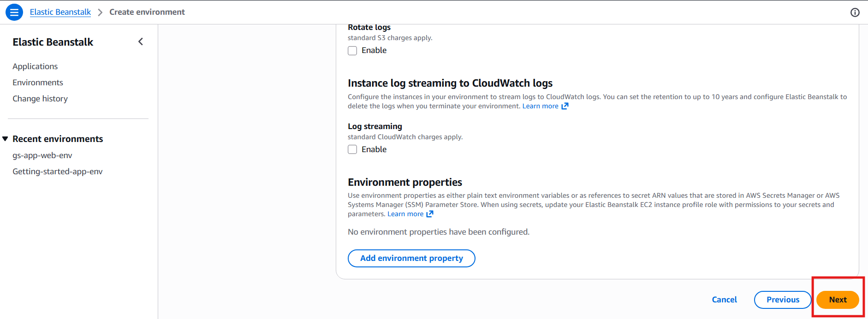Image resolution: width=868 pixels, height=319 pixels.
Task: Open Change history in the sidebar
Action: click(x=40, y=99)
